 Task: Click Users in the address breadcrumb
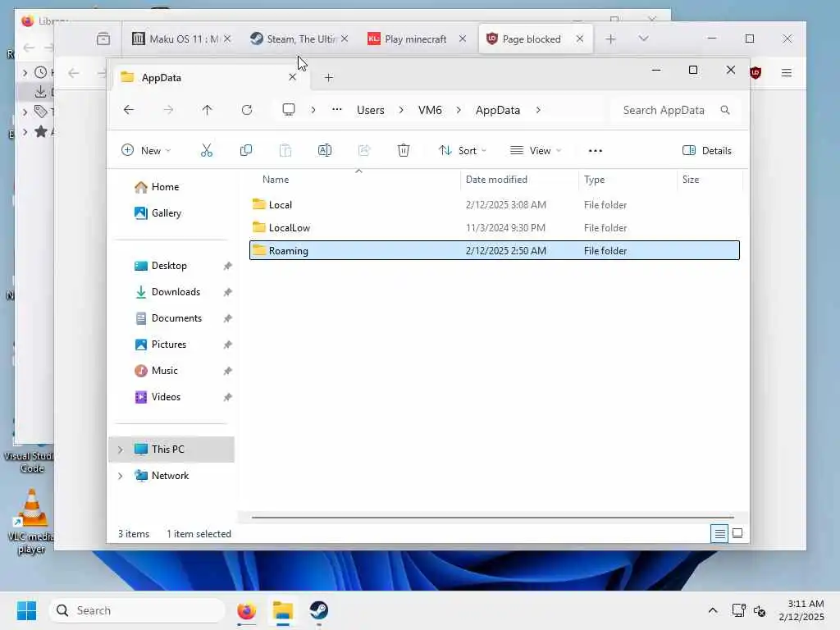[370, 110]
